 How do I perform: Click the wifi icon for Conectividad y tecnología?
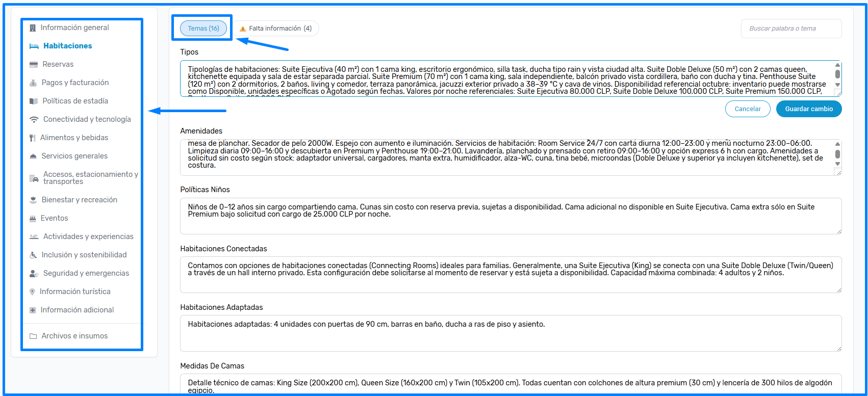[x=34, y=119]
